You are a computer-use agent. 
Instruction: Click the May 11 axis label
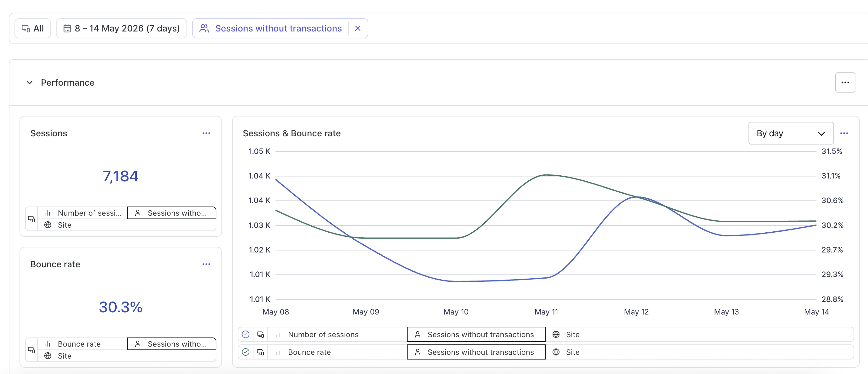(546, 312)
